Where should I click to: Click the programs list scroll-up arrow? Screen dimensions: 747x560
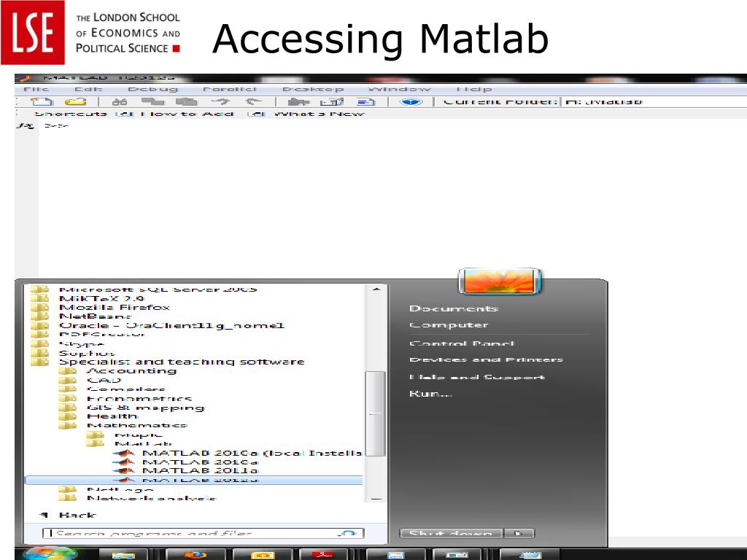point(376,289)
